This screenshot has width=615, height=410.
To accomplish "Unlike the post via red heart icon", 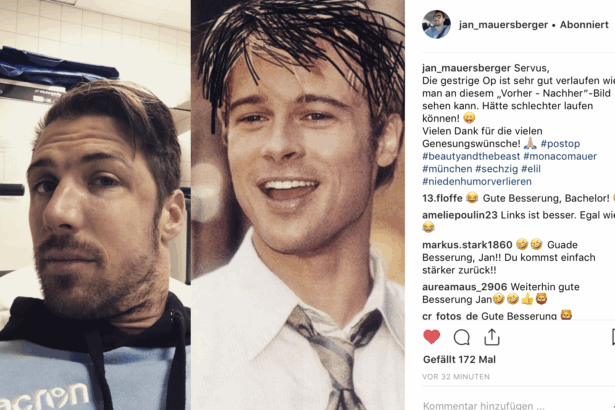I will tap(431, 337).
